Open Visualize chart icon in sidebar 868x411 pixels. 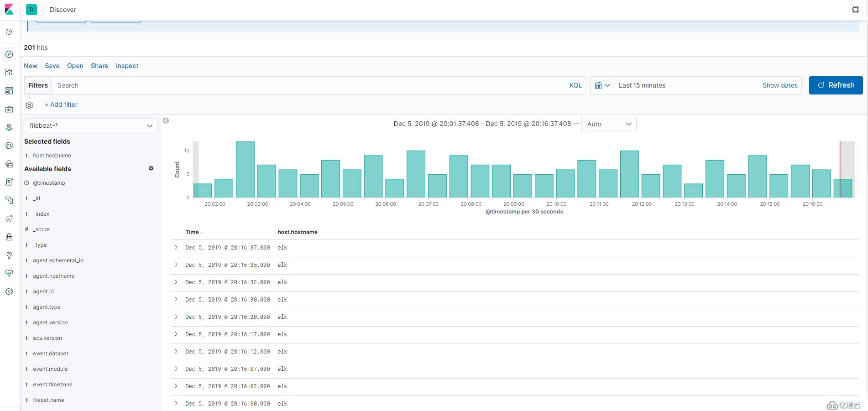pyautogui.click(x=9, y=73)
